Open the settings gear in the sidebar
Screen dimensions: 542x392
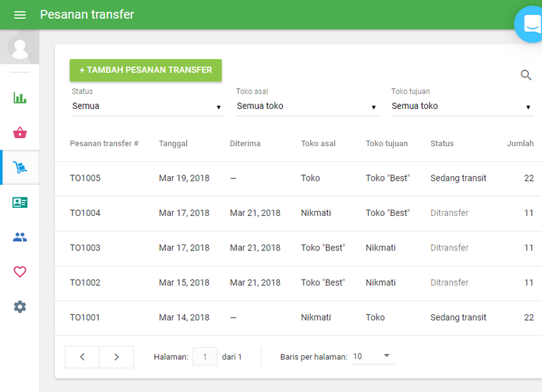(20, 306)
